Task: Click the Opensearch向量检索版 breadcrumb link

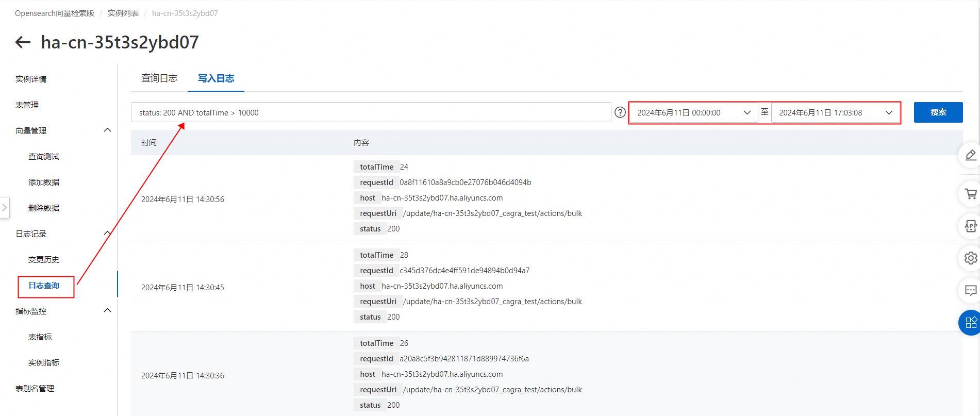Action: pyautogui.click(x=55, y=13)
